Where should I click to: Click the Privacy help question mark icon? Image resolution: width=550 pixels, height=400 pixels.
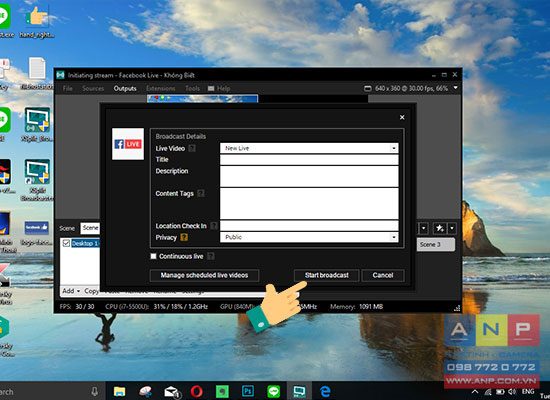pyautogui.click(x=184, y=238)
